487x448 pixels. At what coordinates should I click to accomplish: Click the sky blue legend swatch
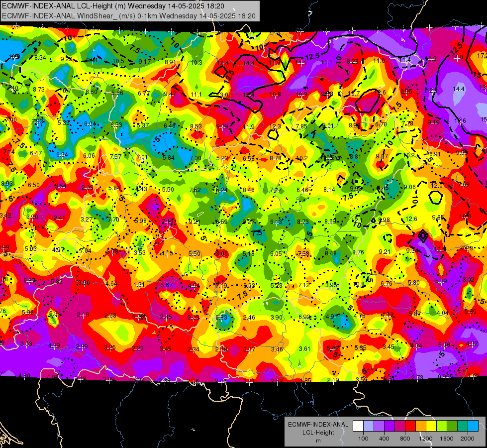pyautogui.click(x=473, y=426)
